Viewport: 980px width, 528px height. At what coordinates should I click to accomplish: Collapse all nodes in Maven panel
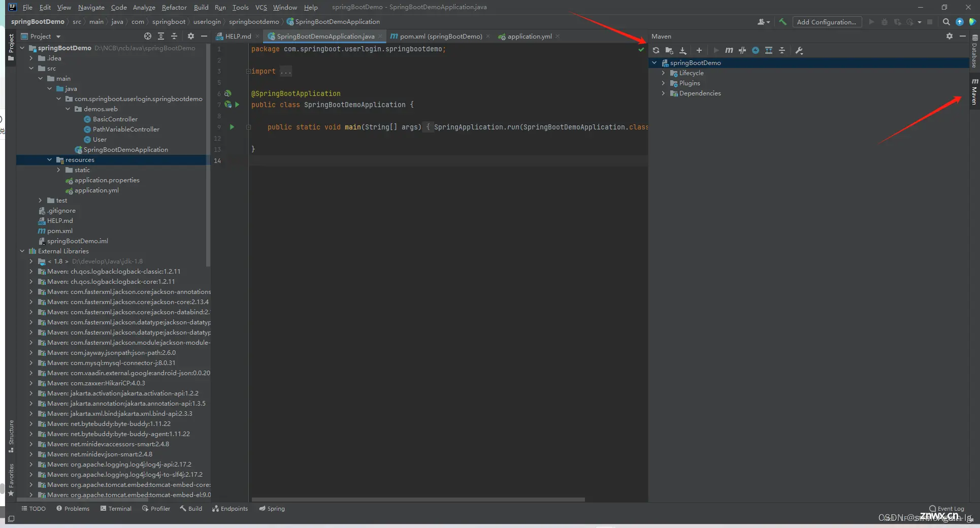tap(782, 50)
